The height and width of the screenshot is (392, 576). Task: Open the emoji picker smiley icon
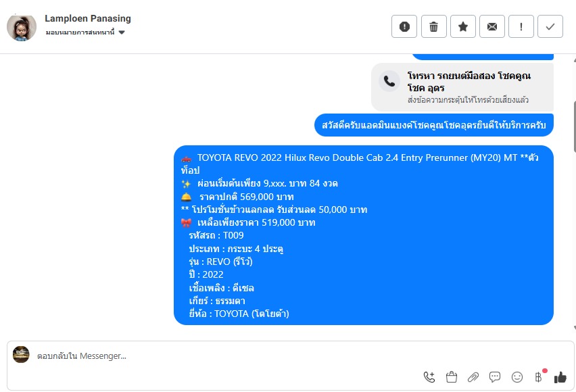click(x=517, y=377)
